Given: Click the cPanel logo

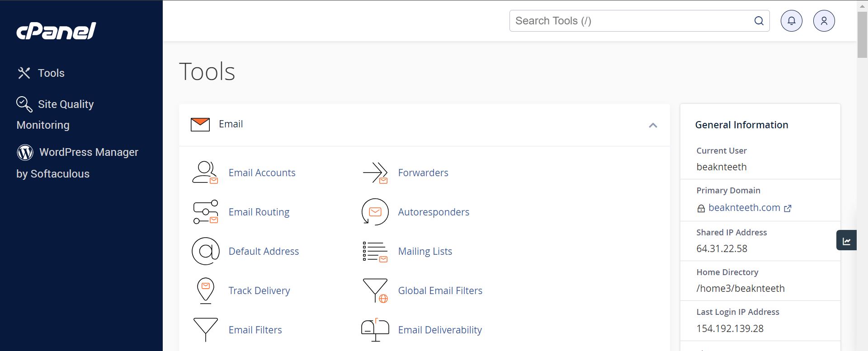Looking at the screenshot, I should [x=56, y=31].
